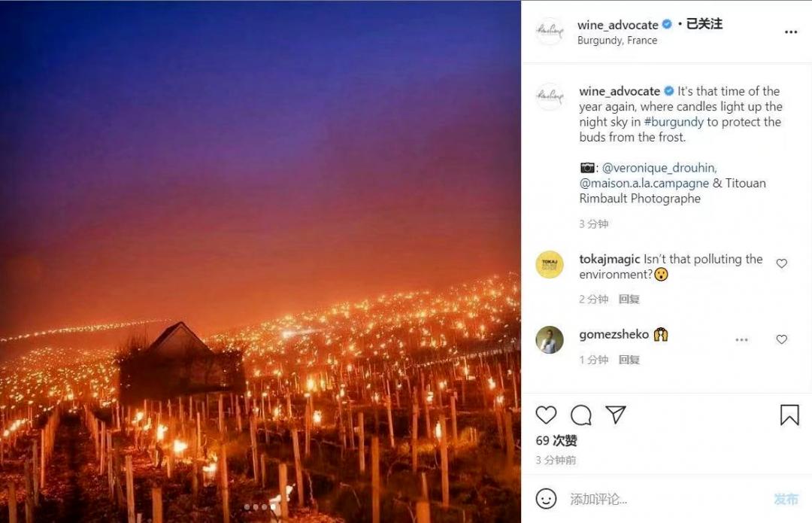This screenshot has height=523, width=812.
Task: Open the @maison.a.la.campagne mention
Action: (644, 183)
